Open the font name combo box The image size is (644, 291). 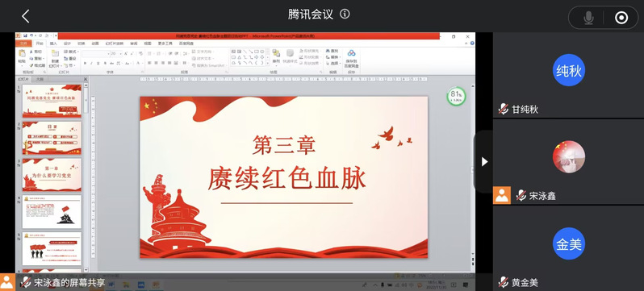(96, 54)
